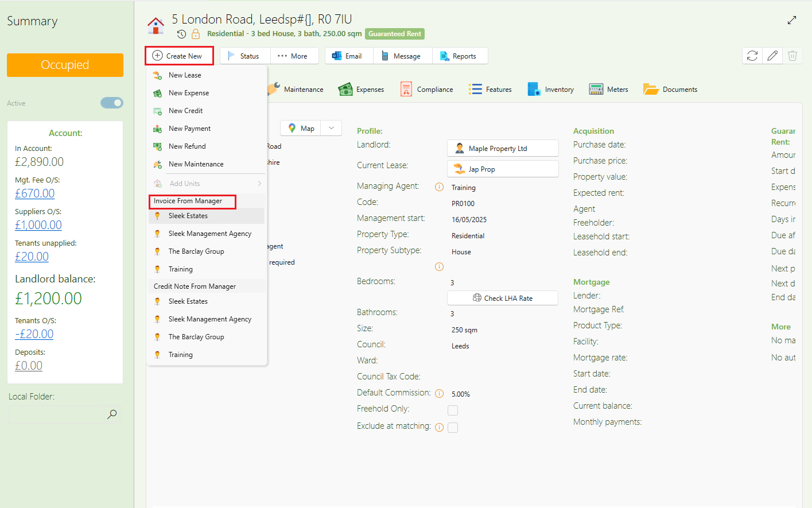The height and width of the screenshot is (508, 812).
Task: Choose New Credit menu entry
Action: (x=207, y=111)
